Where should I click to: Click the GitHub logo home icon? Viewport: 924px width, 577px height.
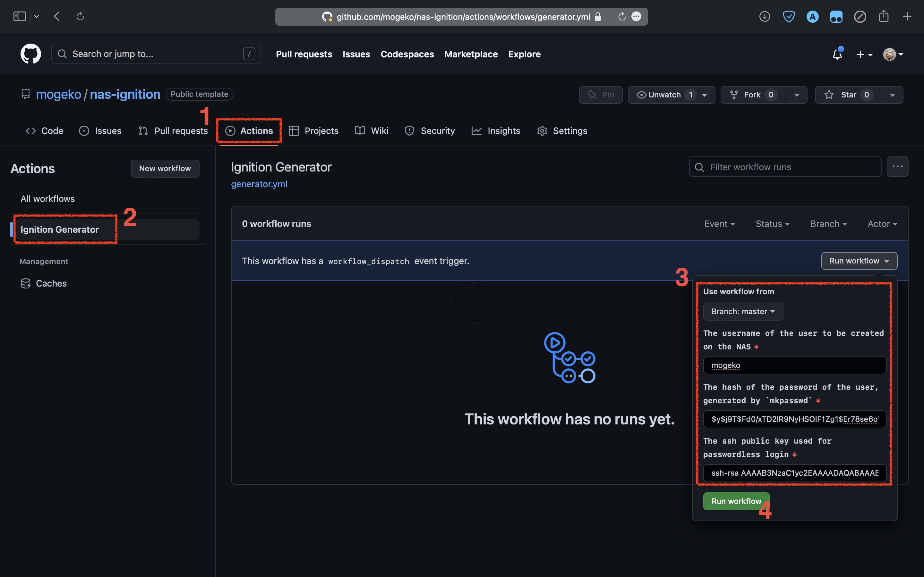coord(30,54)
